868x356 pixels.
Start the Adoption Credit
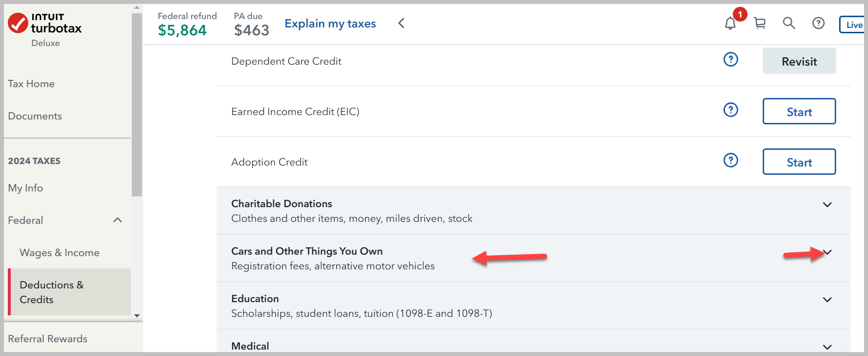point(799,162)
